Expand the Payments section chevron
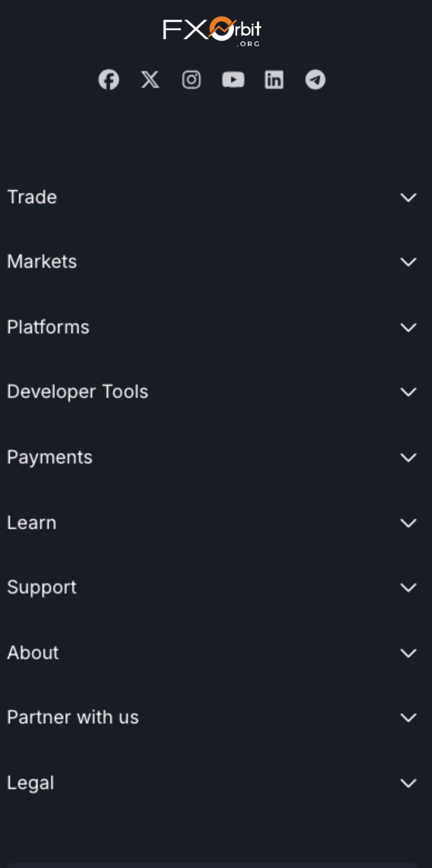432x868 pixels. (408, 458)
